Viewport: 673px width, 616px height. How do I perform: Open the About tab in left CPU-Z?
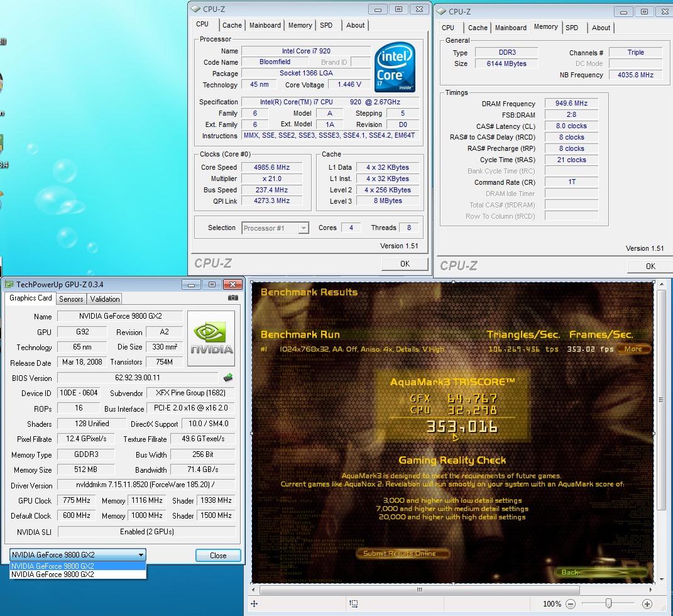356,25
